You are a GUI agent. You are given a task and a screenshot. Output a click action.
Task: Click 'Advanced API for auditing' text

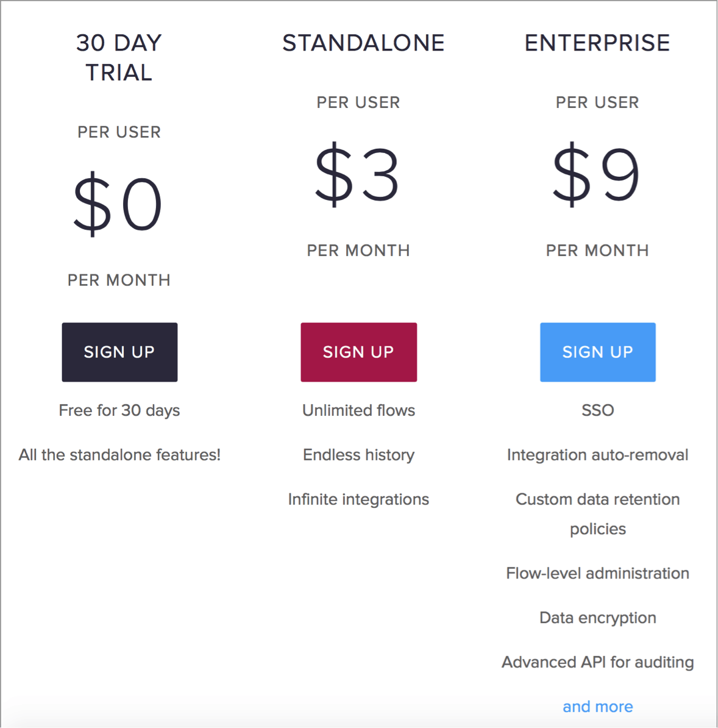pyautogui.click(x=598, y=662)
